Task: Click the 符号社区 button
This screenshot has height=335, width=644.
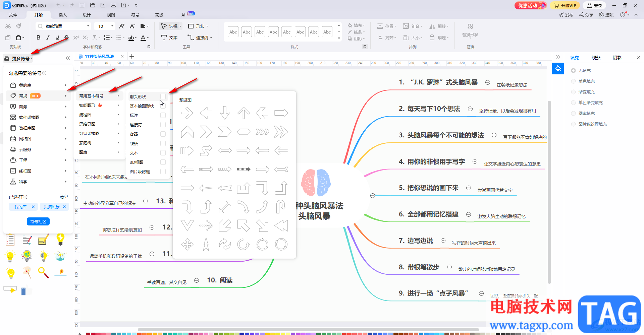Action: (38, 221)
